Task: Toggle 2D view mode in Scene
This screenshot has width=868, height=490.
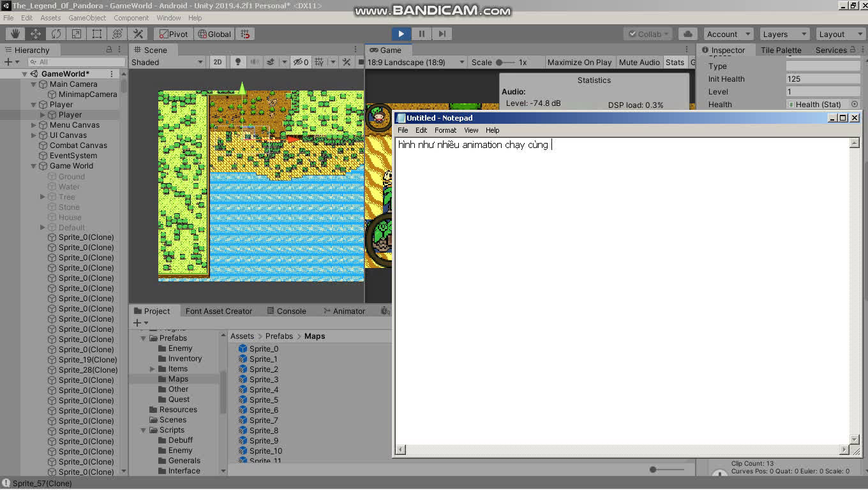Action: coord(218,62)
